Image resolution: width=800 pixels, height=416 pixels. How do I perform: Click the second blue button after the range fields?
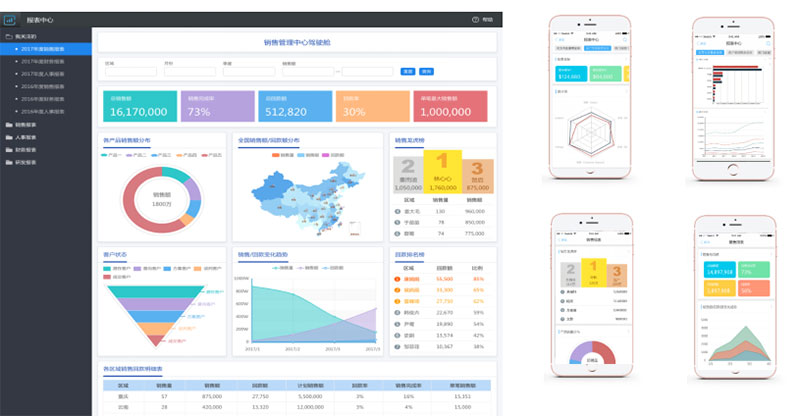pyautogui.click(x=426, y=71)
